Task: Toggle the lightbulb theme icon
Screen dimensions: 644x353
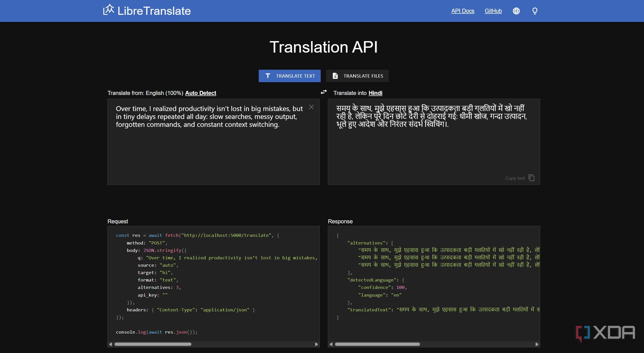Action: point(535,11)
